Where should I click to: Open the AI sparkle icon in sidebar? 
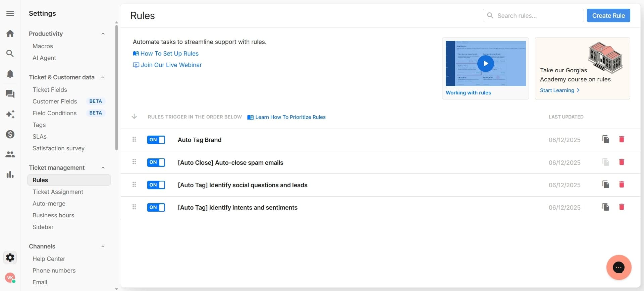coord(10,114)
